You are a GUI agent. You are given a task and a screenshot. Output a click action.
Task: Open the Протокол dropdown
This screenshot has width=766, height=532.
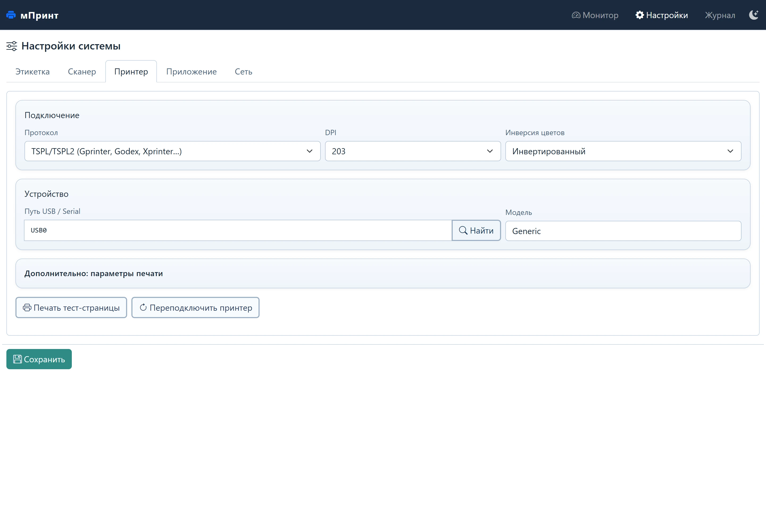[172, 151]
